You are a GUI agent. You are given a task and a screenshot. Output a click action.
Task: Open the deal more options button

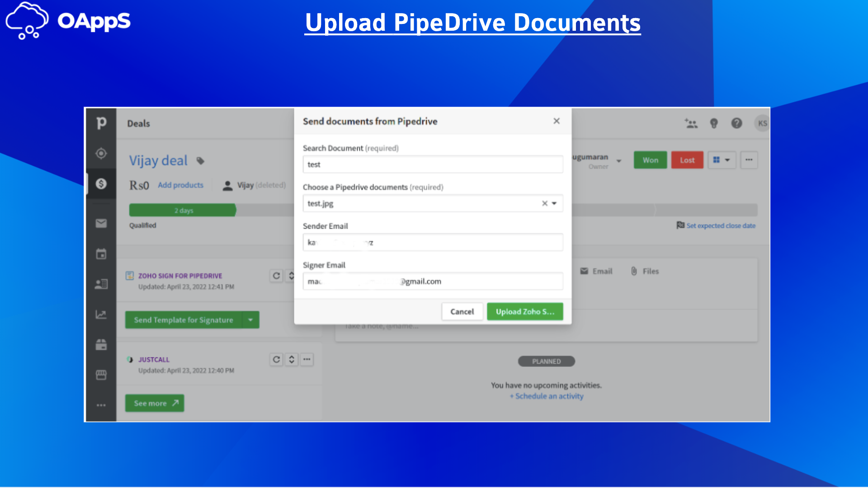pyautogui.click(x=749, y=160)
